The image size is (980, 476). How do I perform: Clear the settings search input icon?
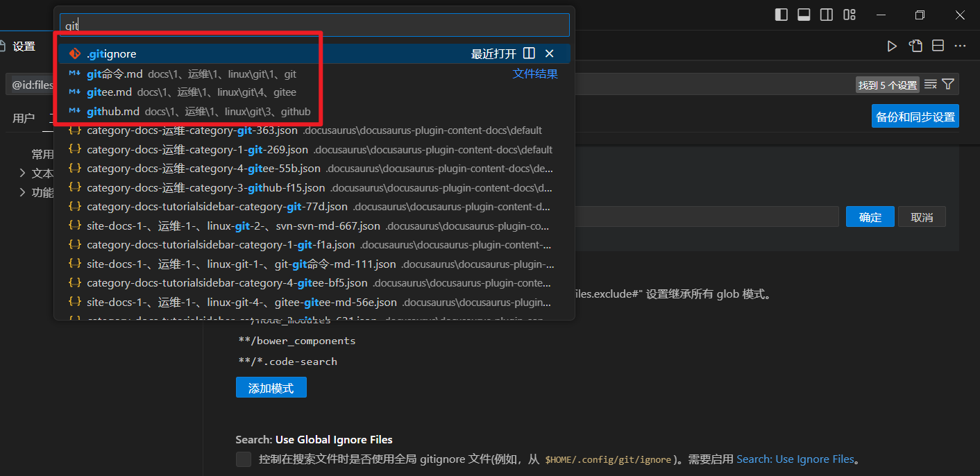(931, 85)
